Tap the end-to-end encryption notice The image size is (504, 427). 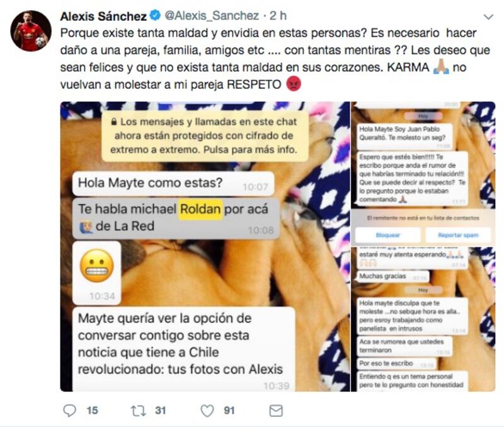[x=205, y=136]
